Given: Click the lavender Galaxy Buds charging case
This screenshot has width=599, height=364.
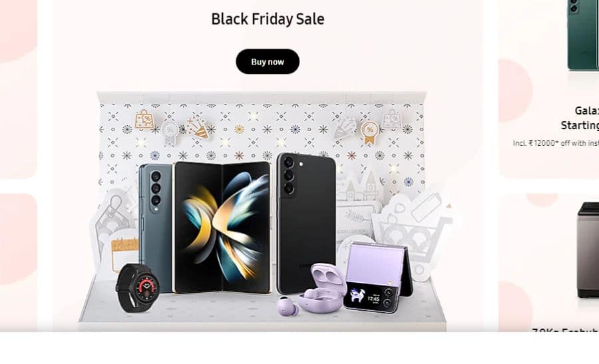Looking at the screenshot, I should 321,287.
